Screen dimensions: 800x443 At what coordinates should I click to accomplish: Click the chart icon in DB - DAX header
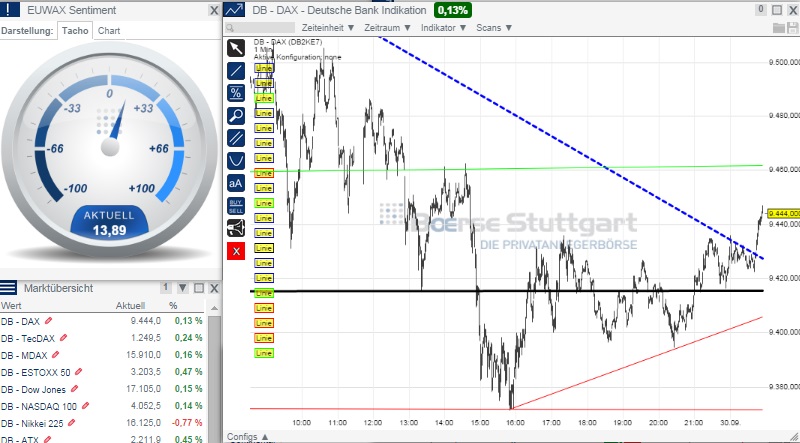pos(235,10)
